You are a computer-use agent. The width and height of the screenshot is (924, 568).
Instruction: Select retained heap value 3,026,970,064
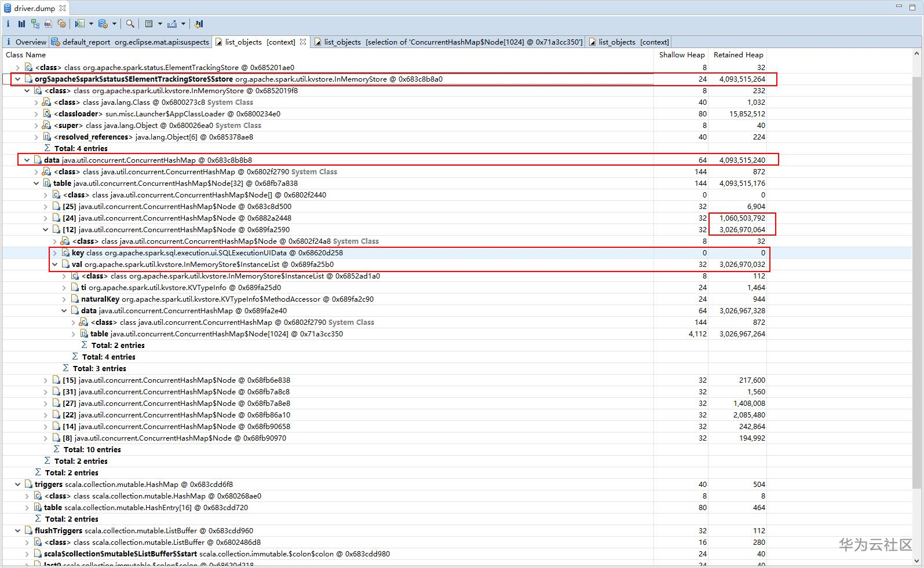742,230
